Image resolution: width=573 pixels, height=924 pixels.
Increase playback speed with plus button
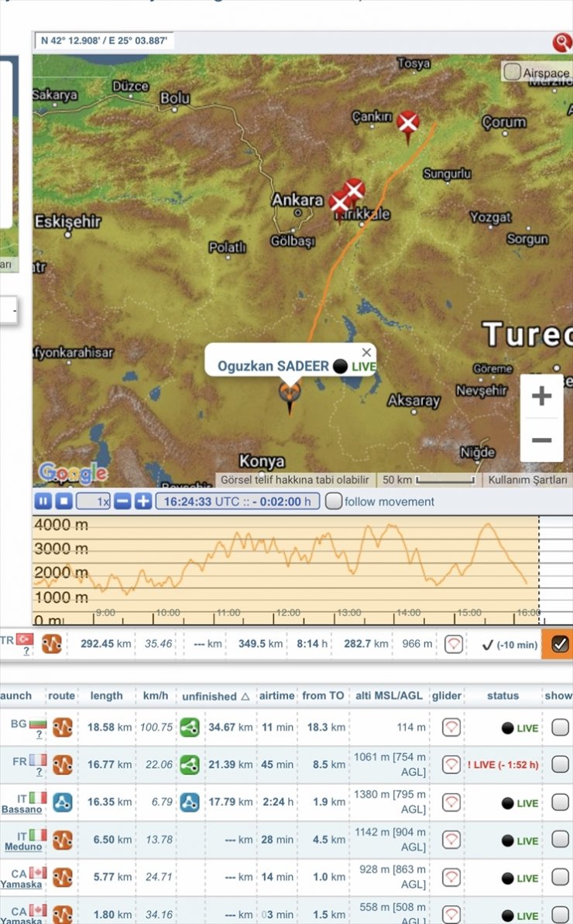coord(143,501)
